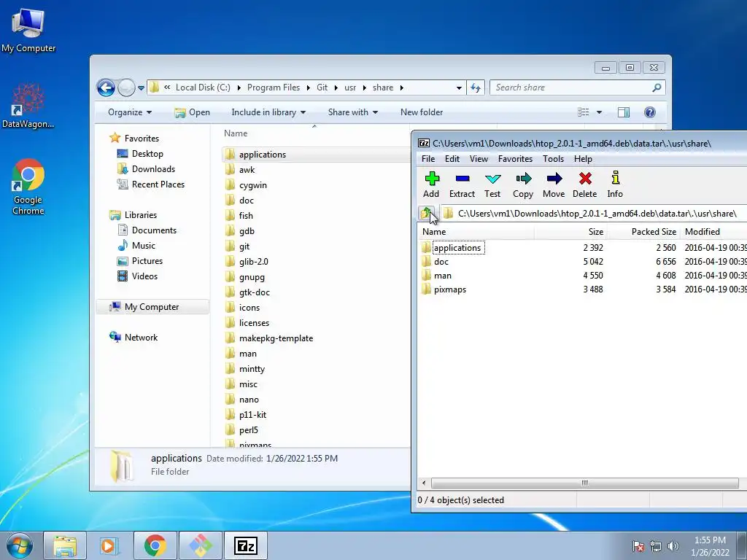Open Downloads under Favorites in Explorer
This screenshot has height=560, width=747.
point(153,169)
